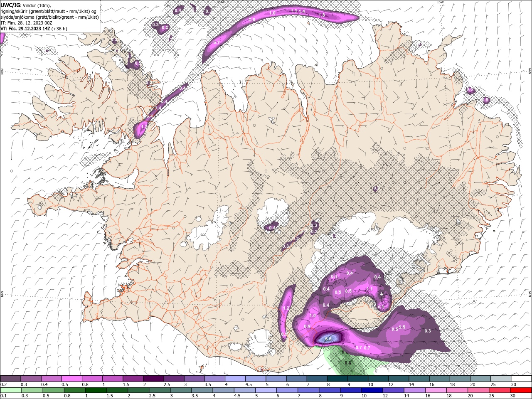Click the "2.5" label on the upper purple scale
Image resolution: width=532 pixels, height=399 pixels.
point(167,384)
